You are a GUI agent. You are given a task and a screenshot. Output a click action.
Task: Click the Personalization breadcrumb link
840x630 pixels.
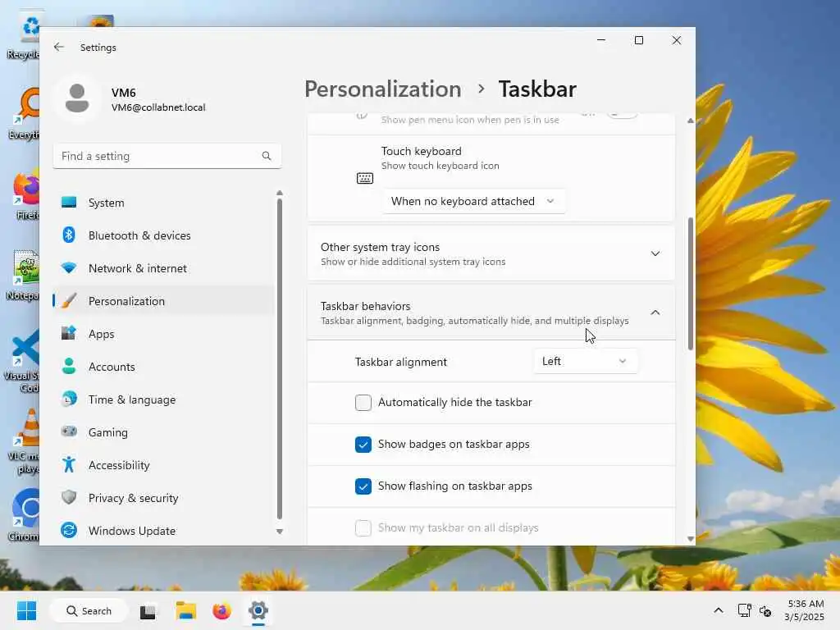(x=382, y=89)
